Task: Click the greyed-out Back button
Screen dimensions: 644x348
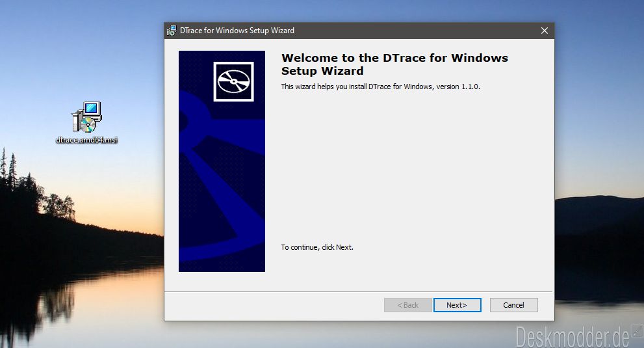Action: click(x=407, y=305)
